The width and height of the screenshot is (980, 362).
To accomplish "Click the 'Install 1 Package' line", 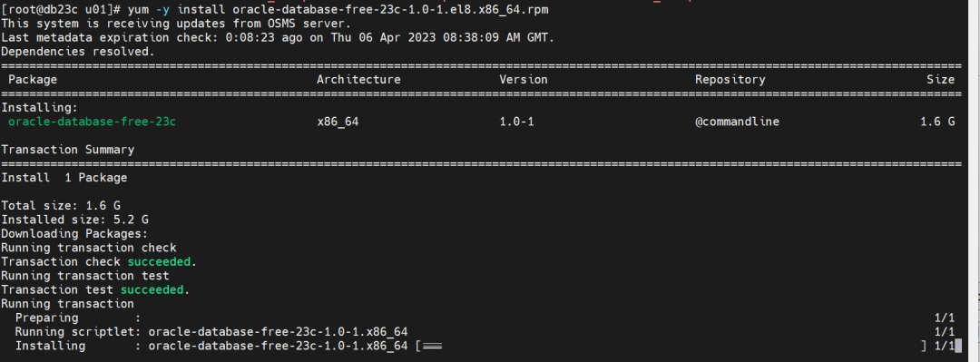I will click(64, 178).
